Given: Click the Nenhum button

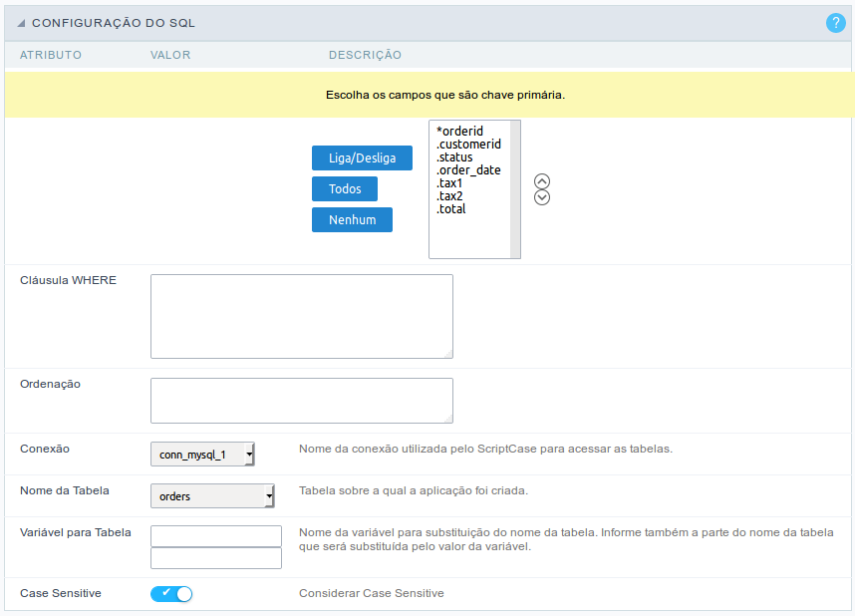Looking at the screenshot, I should tap(352, 220).
